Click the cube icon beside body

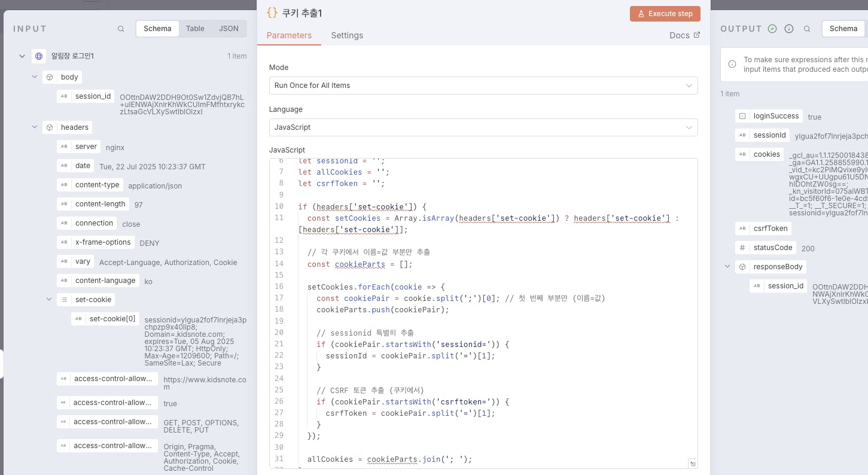coord(50,77)
